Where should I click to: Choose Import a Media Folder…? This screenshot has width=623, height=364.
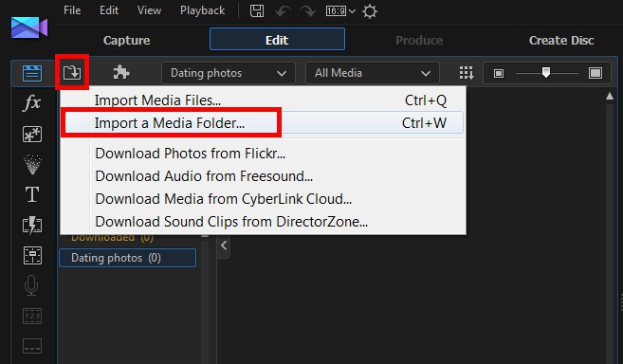tap(263, 123)
